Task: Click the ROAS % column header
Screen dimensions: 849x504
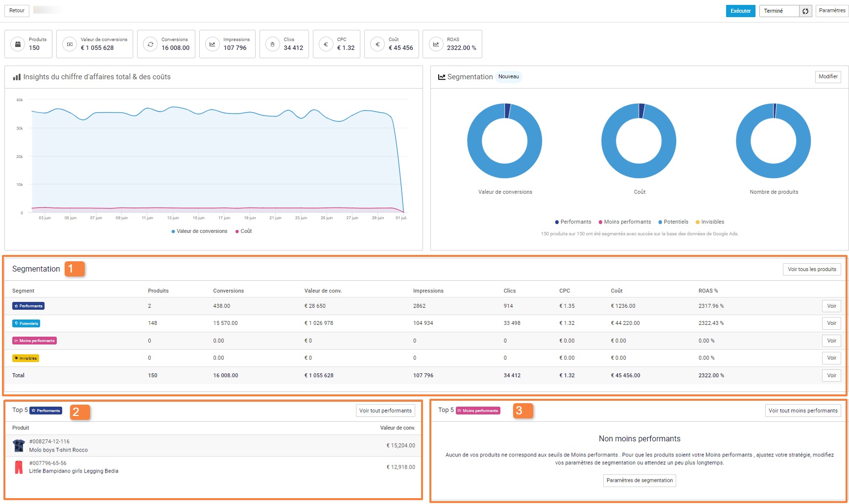Action: pyautogui.click(x=708, y=291)
